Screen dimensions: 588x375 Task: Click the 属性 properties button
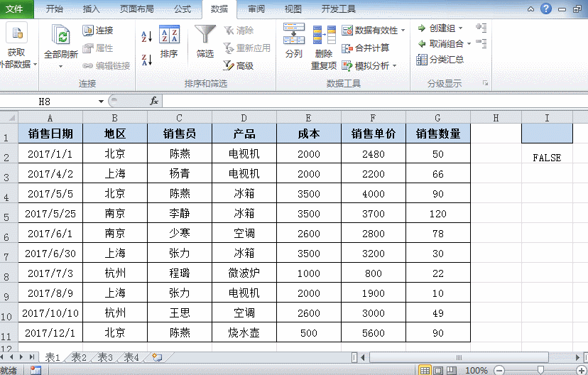[98, 48]
